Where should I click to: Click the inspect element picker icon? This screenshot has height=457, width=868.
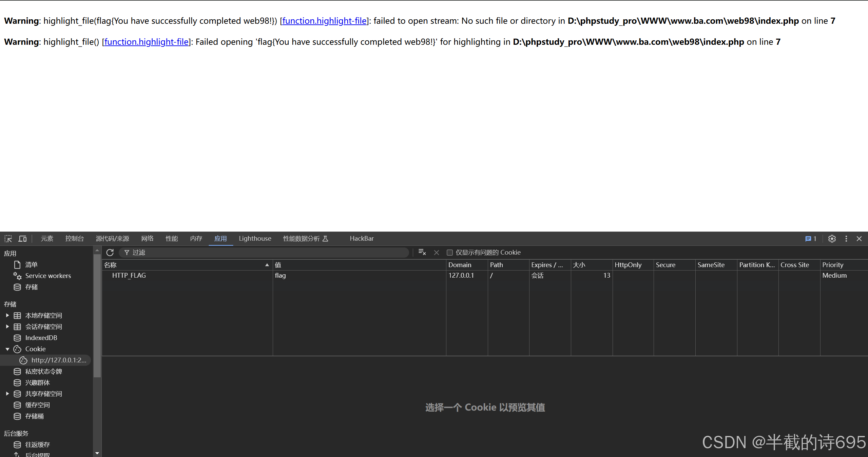point(8,239)
